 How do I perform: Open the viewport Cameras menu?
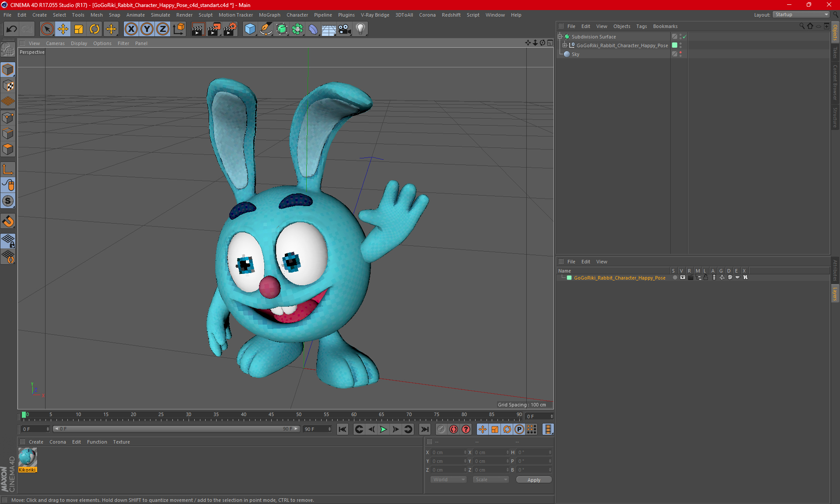point(55,43)
